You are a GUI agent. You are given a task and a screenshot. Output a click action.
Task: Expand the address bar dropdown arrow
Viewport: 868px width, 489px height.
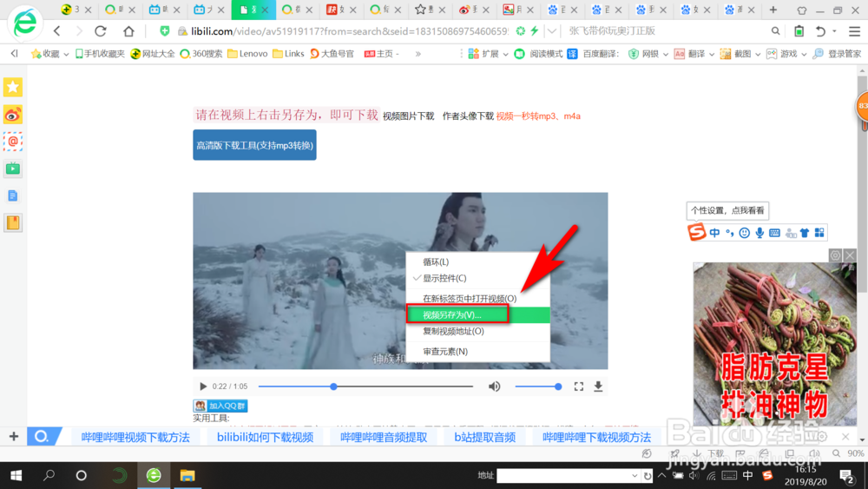pos(552,31)
